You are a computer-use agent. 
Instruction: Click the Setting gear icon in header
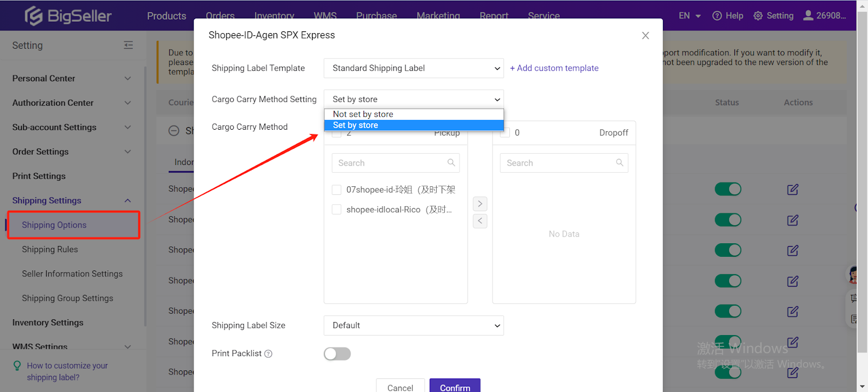point(758,16)
